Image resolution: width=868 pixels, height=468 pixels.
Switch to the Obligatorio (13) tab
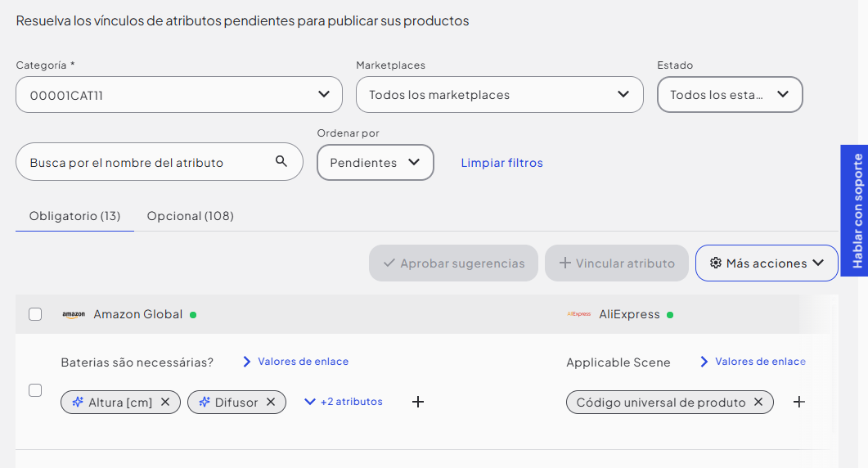coord(74,216)
